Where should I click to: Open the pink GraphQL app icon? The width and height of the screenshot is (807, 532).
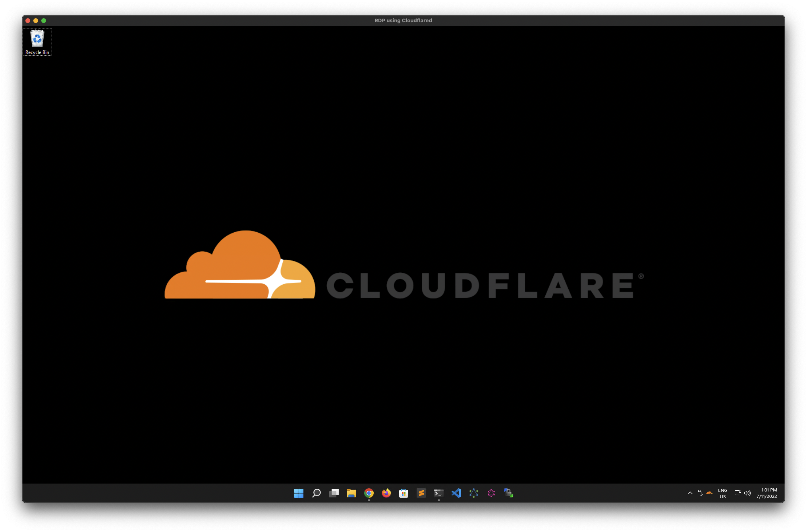(x=491, y=493)
